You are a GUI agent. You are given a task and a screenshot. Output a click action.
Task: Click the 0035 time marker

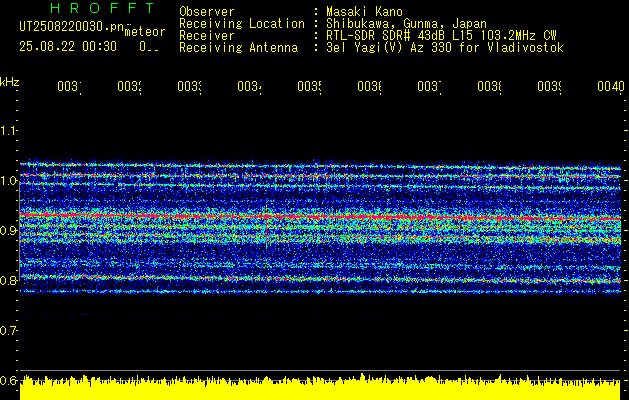(309, 86)
